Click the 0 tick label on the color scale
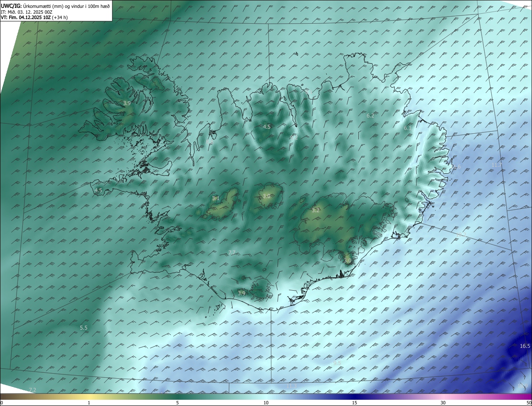Viewport: 532px width, 406px height. (x=2, y=403)
